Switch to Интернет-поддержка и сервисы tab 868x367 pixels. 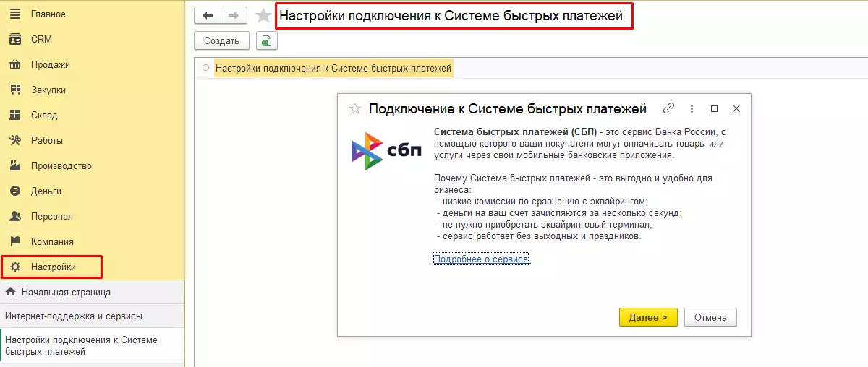tap(92, 316)
